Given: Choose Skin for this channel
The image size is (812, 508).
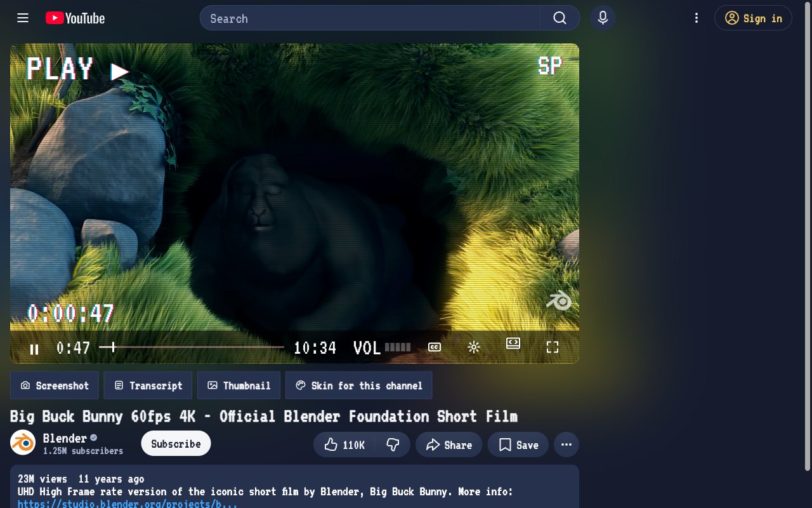Looking at the screenshot, I should pos(359,385).
